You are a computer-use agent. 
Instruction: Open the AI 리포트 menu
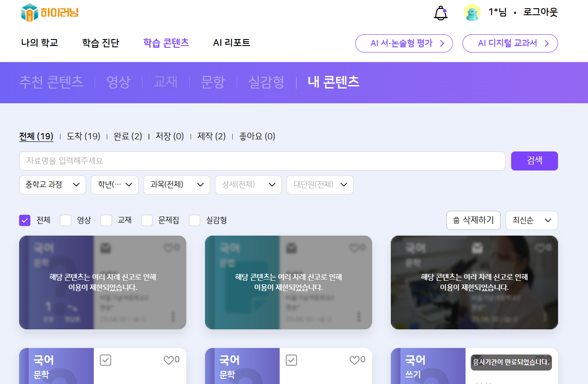click(x=231, y=43)
